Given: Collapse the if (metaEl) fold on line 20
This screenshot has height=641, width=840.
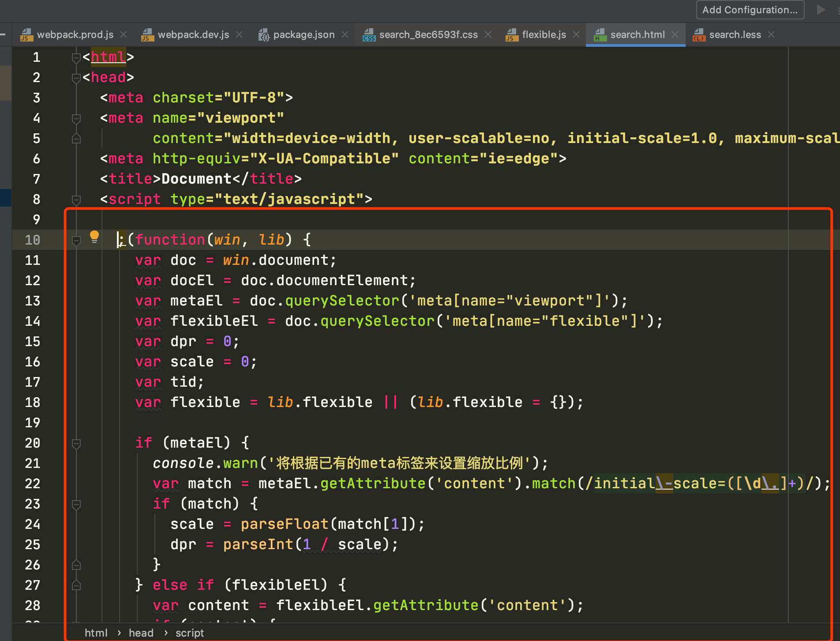Looking at the screenshot, I should pyautogui.click(x=76, y=444).
